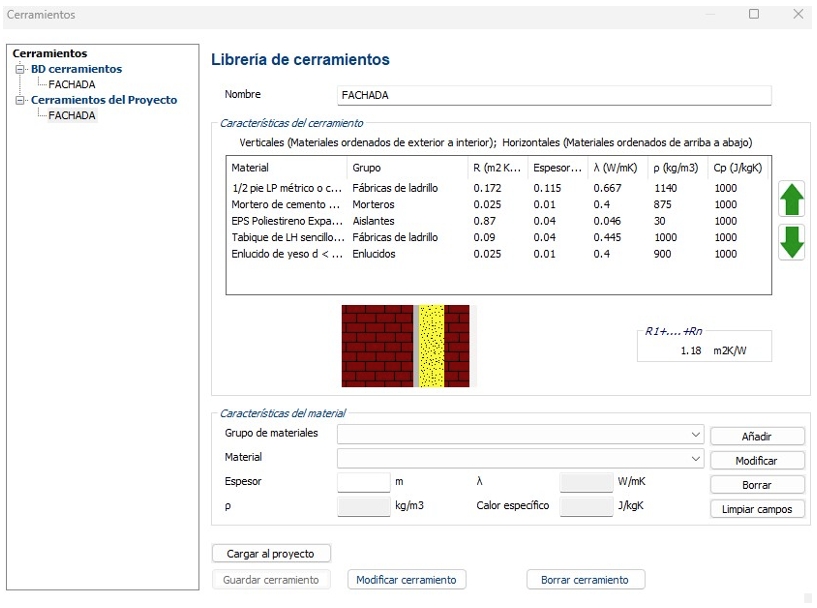Click Limpiar campos button
817x608 pixels.
click(x=756, y=509)
